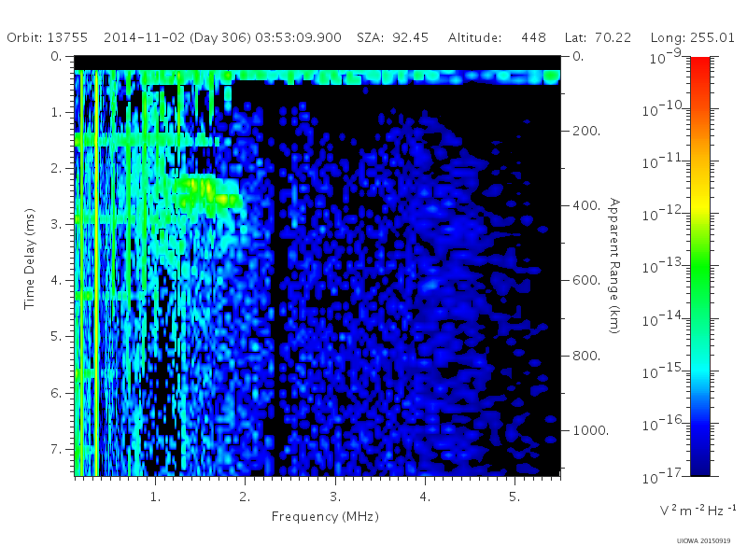Click the 3. tick label on frequency axis

click(x=335, y=497)
